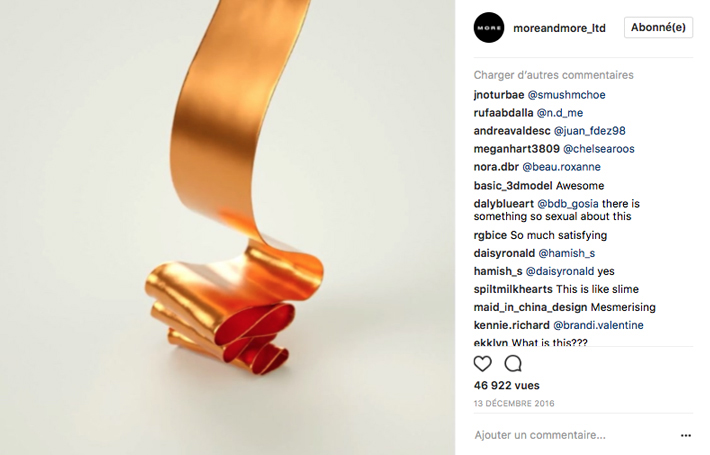Screen dimensions: 710x455
Task: Play the copper ribbon video
Action: (227, 227)
